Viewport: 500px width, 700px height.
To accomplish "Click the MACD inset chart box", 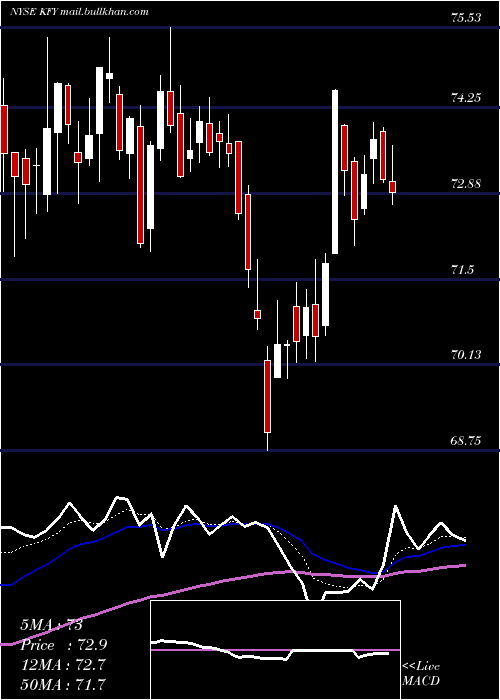I will (275, 650).
